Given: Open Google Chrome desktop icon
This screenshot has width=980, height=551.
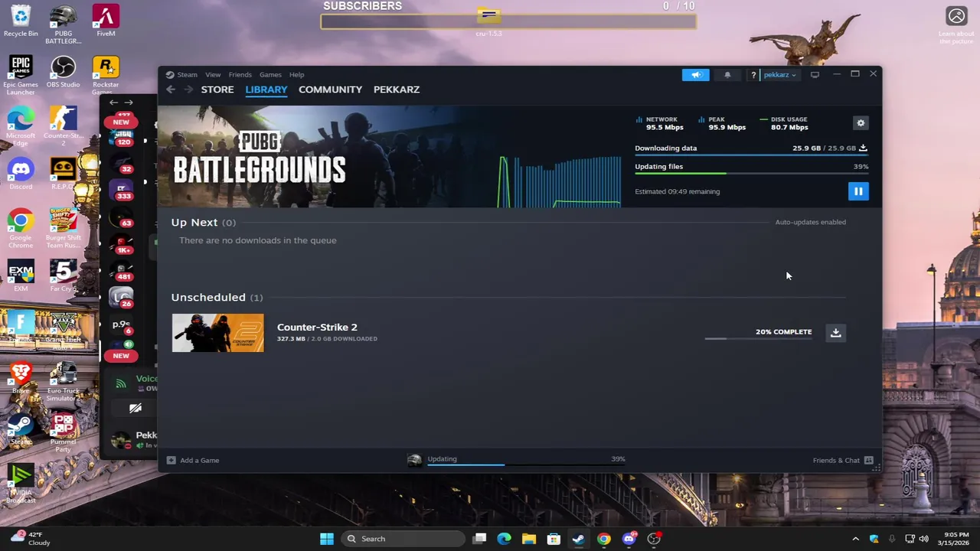Looking at the screenshot, I should (21, 229).
